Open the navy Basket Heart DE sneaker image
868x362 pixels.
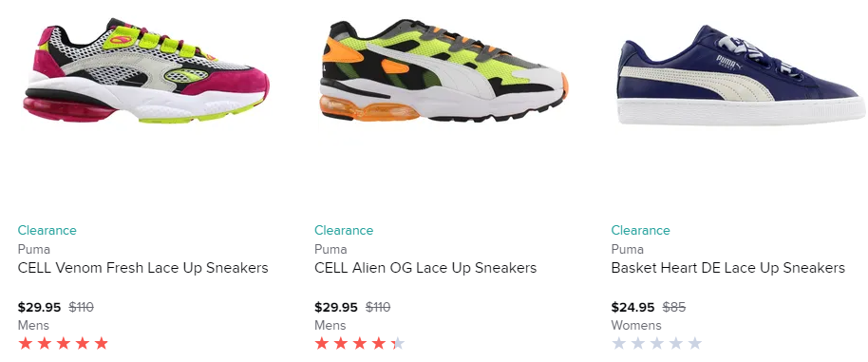click(742, 76)
